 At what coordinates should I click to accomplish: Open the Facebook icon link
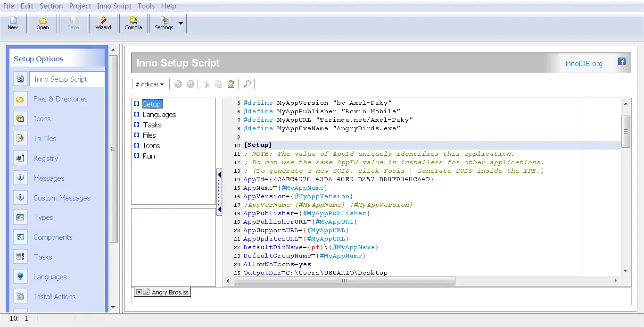click(x=622, y=62)
